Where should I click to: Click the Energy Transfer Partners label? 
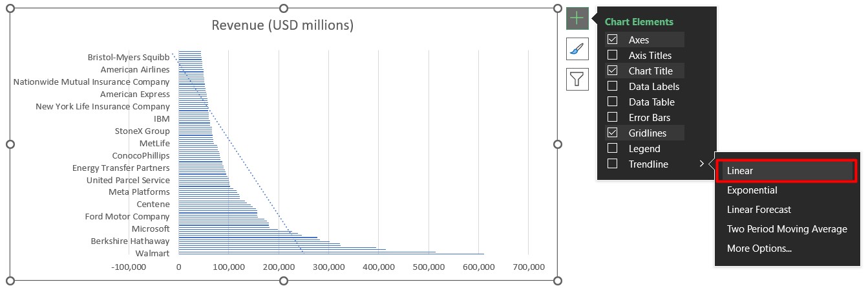click(122, 168)
